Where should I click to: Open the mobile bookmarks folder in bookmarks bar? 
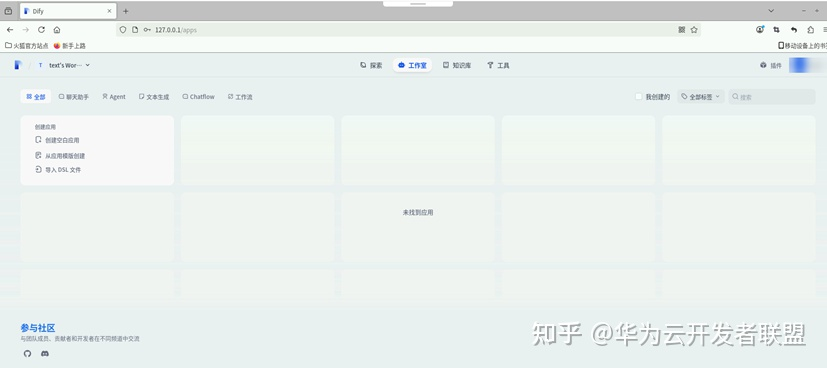click(802, 46)
